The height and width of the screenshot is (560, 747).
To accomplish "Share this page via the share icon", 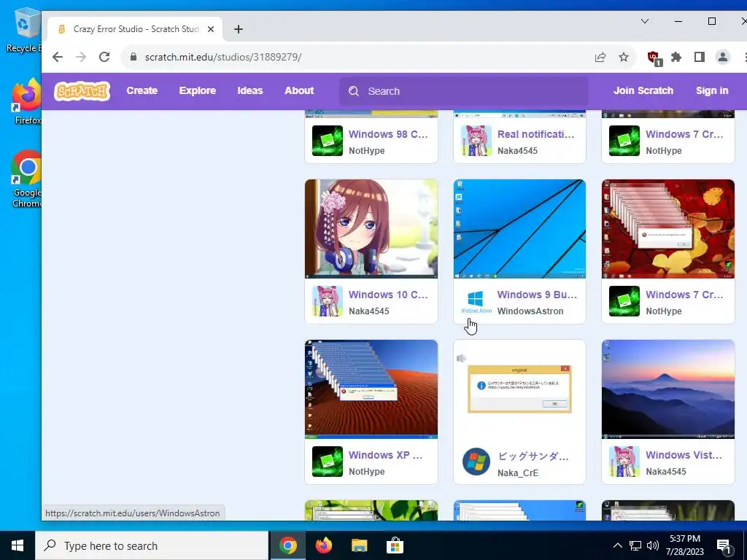I will (x=600, y=57).
